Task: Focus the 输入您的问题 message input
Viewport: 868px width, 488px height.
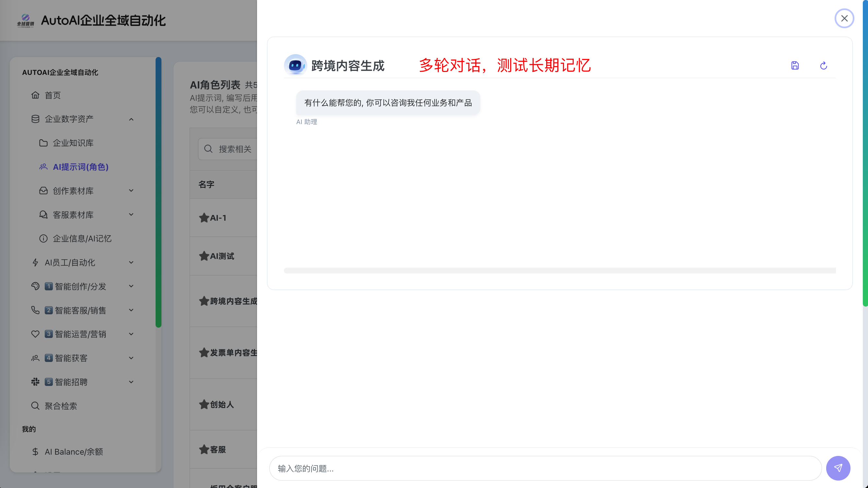Action: tap(545, 468)
